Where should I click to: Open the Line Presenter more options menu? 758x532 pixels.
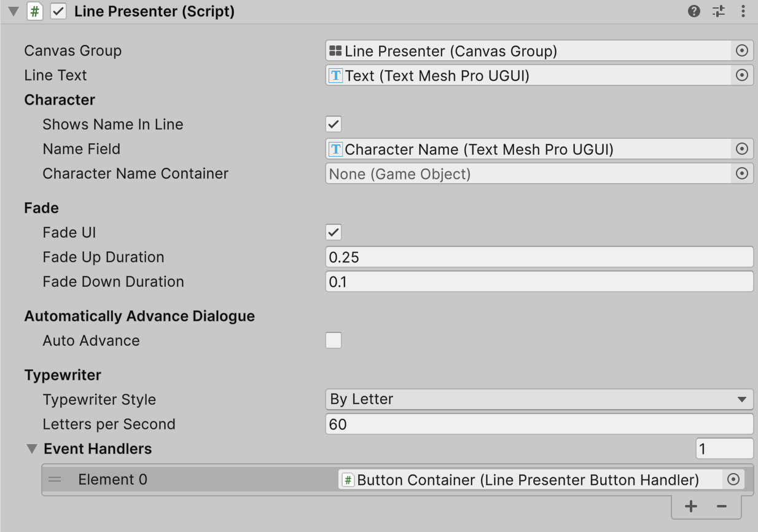click(x=743, y=11)
